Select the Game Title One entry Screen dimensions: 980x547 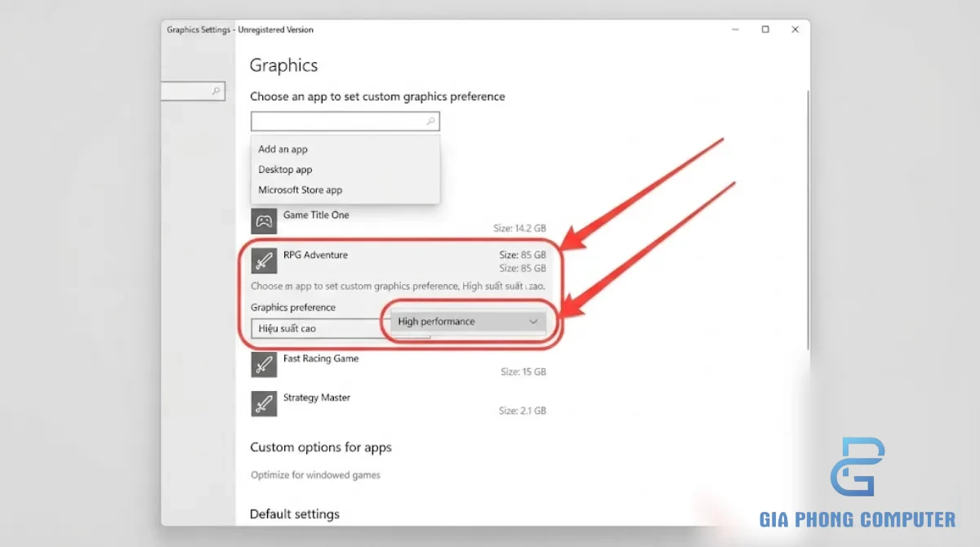(x=399, y=220)
